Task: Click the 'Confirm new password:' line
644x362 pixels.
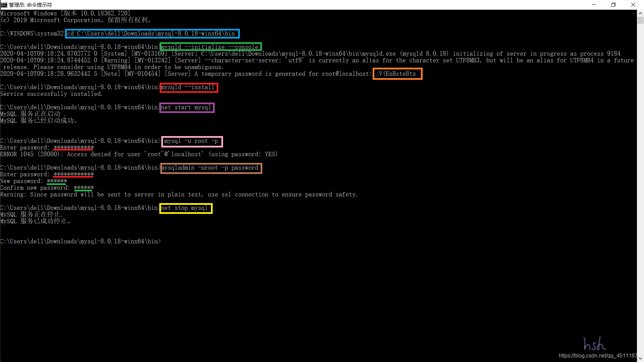Action: pos(47,188)
